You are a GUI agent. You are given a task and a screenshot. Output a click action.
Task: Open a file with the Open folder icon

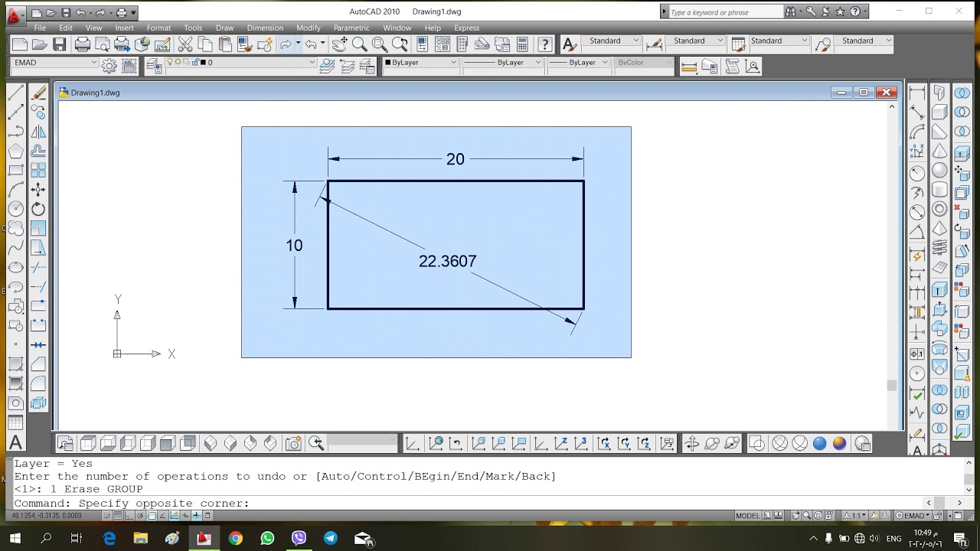click(40, 44)
